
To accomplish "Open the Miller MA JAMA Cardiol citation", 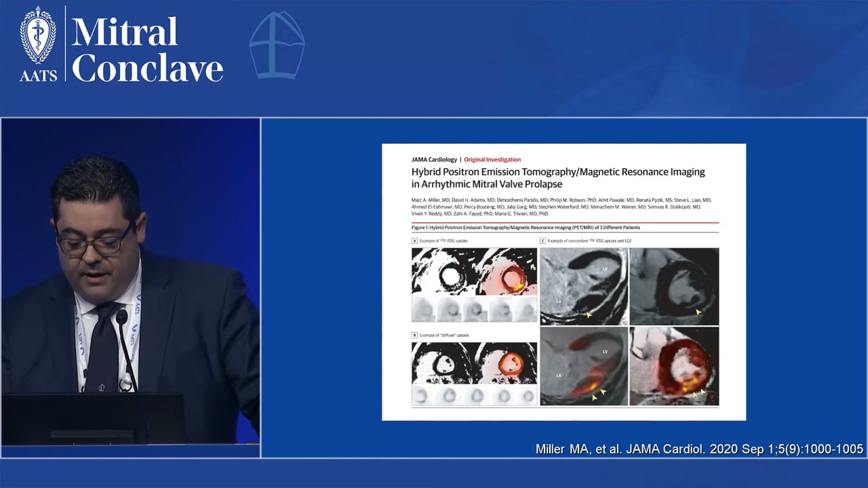I will [x=698, y=449].
